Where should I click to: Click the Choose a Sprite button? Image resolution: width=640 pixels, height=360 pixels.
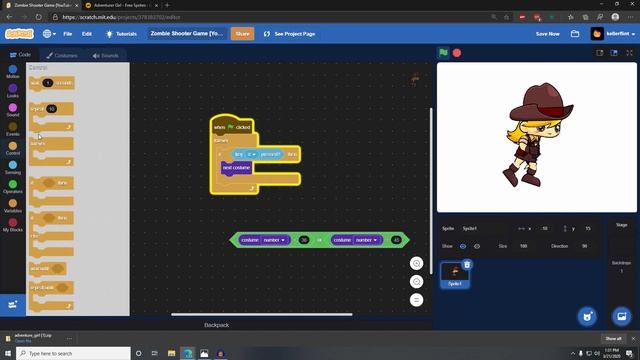[587, 316]
